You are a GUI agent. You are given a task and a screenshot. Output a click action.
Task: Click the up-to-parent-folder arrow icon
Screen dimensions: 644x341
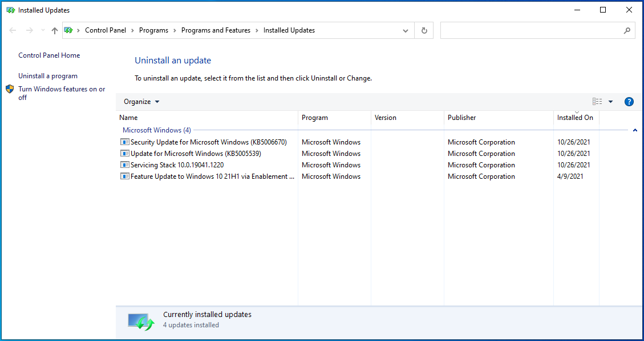tap(54, 30)
